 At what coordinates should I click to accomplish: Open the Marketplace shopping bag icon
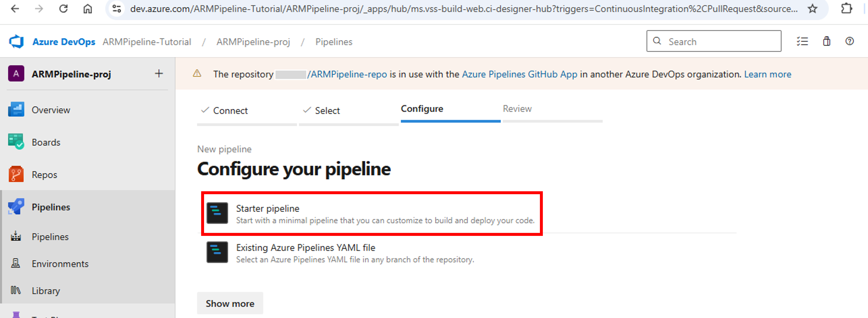[x=826, y=41]
